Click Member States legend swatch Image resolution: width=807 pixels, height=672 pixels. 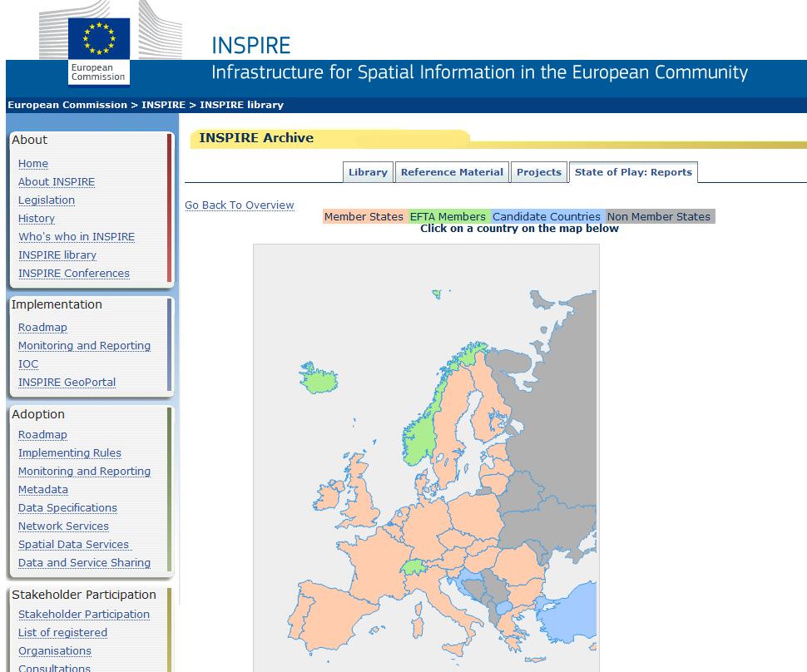[364, 216]
